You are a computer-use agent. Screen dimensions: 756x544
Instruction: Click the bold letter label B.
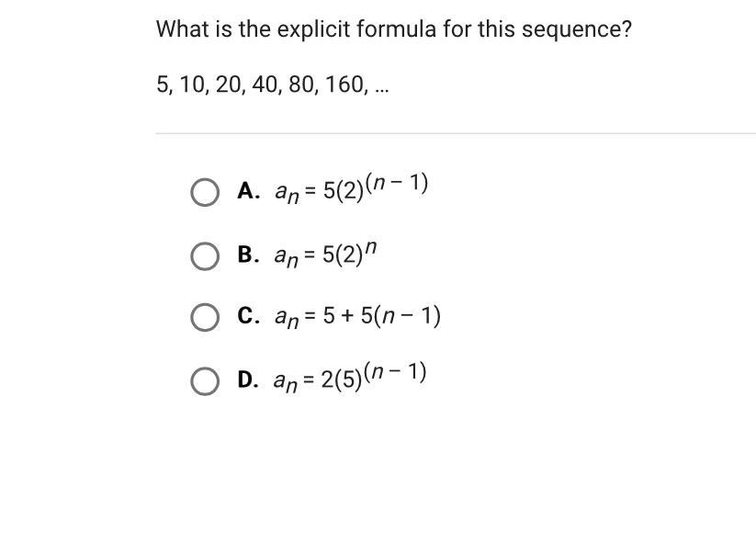[248, 255]
